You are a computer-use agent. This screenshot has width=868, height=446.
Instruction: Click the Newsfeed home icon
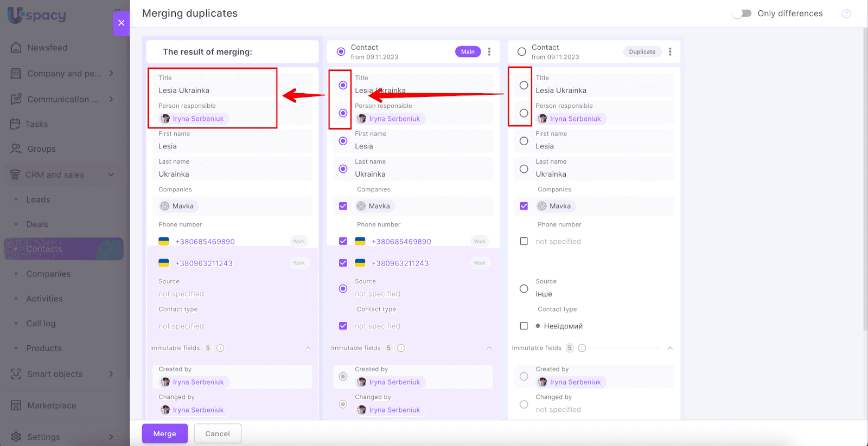(16, 48)
